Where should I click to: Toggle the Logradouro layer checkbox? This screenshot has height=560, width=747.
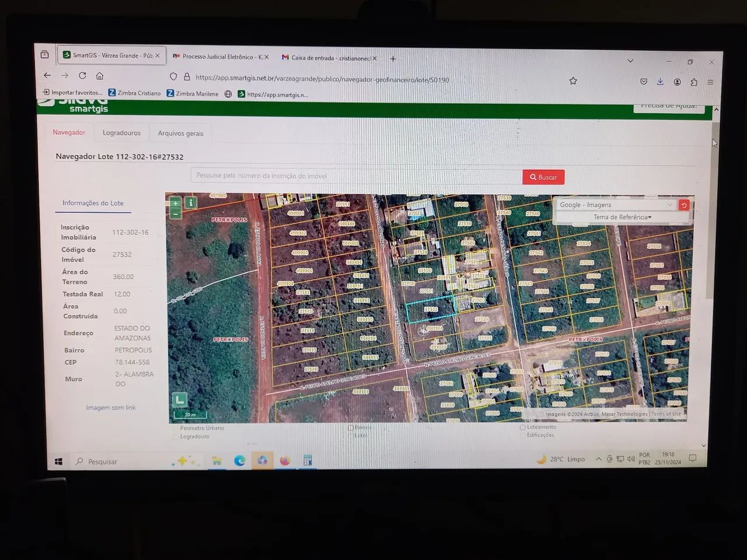tap(176, 436)
